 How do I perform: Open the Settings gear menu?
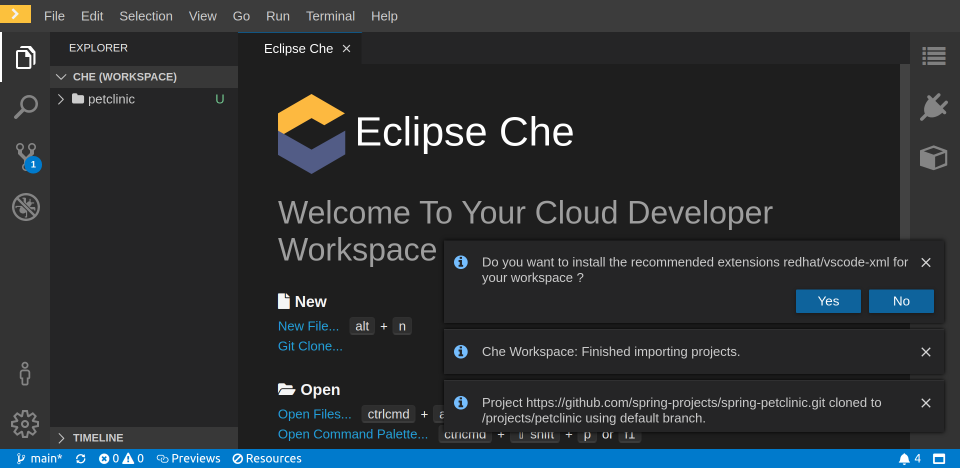coord(25,424)
